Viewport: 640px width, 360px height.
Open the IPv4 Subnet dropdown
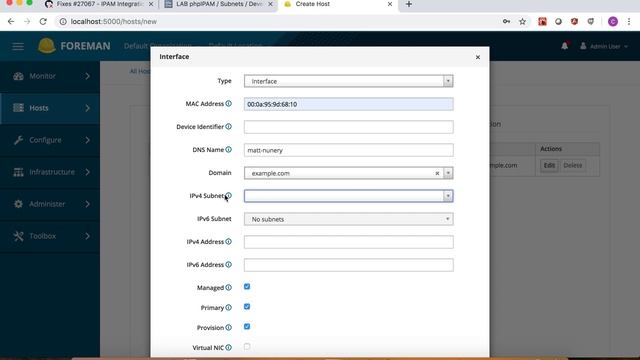(349, 196)
